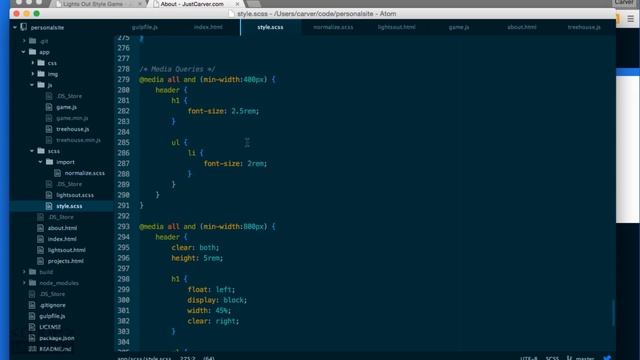Select the style.scss editor tab

click(270, 27)
